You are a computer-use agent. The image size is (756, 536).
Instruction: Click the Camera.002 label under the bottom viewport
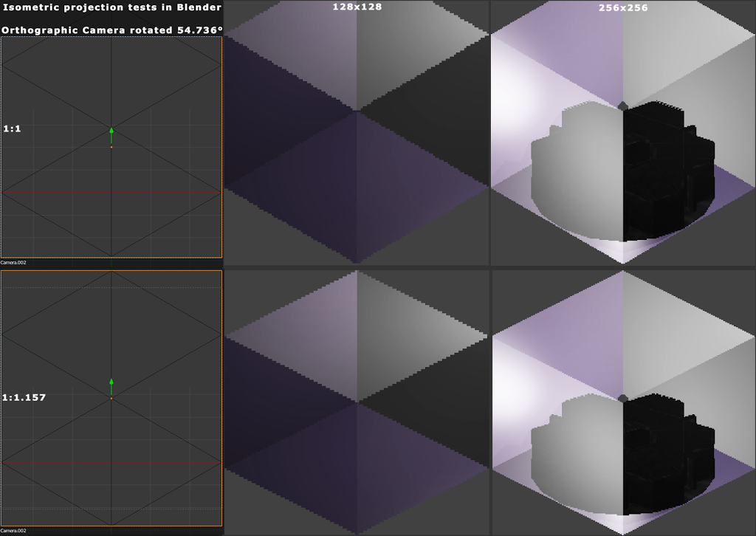tap(14, 531)
